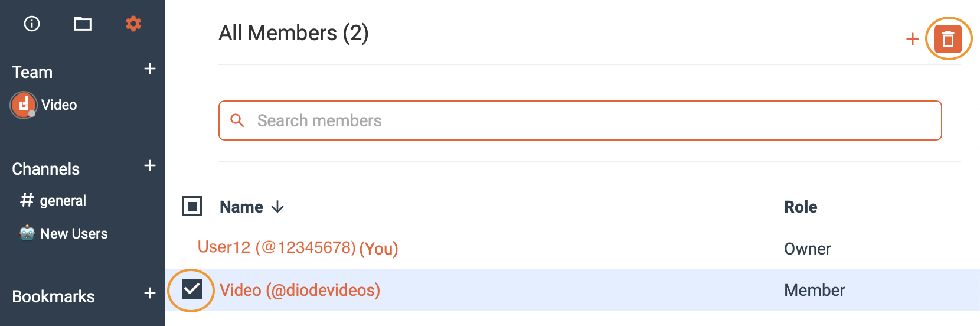Open Video (@diodevideos) member link
This screenshot has height=326, width=980.
point(300,290)
